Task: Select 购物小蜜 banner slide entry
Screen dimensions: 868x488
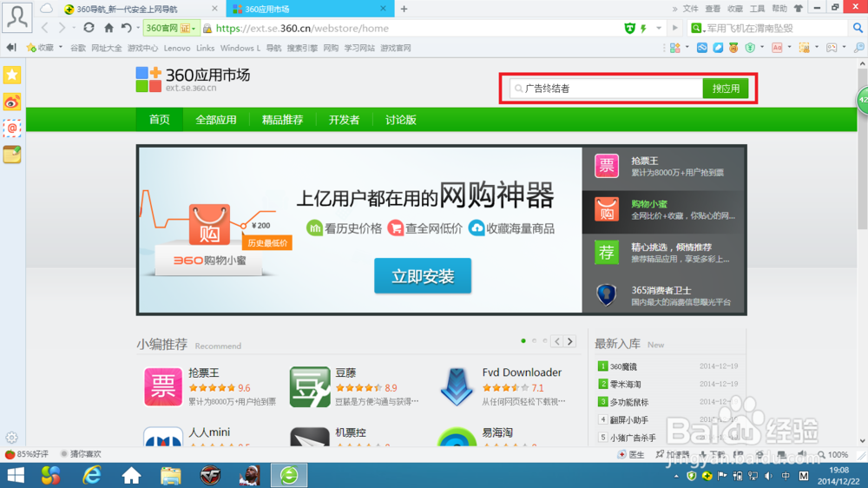Action: point(664,210)
